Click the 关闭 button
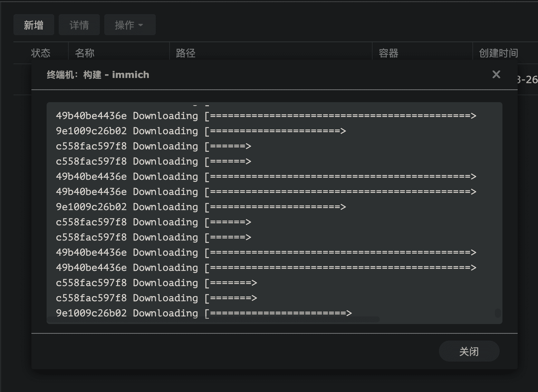538x392 pixels. tap(469, 351)
